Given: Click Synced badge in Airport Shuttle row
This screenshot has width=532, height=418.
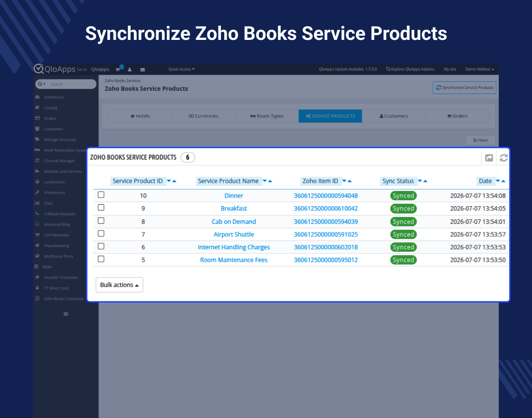Looking at the screenshot, I should [x=403, y=235].
